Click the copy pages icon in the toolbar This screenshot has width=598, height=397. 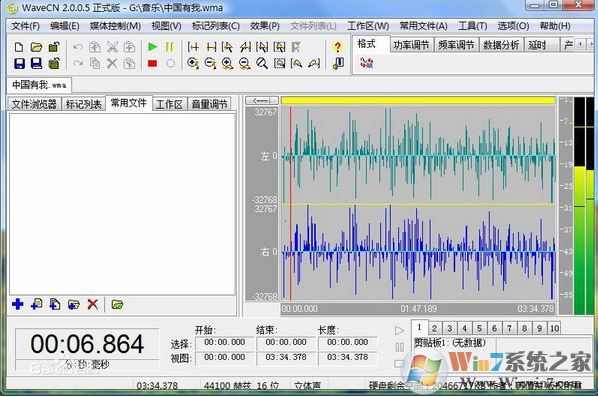(x=95, y=63)
